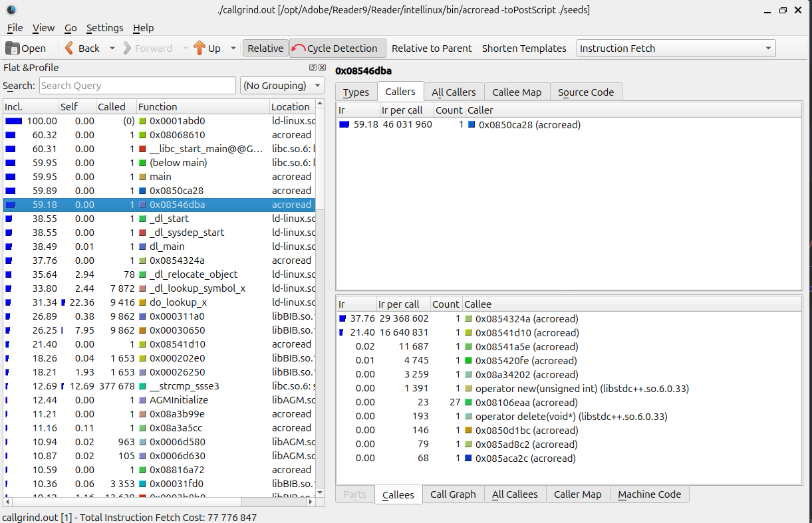Image resolution: width=812 pixels, height=523 pixels.
Task: Click the Flat Profile panel float icon
Action: click(x=313, y=68)
